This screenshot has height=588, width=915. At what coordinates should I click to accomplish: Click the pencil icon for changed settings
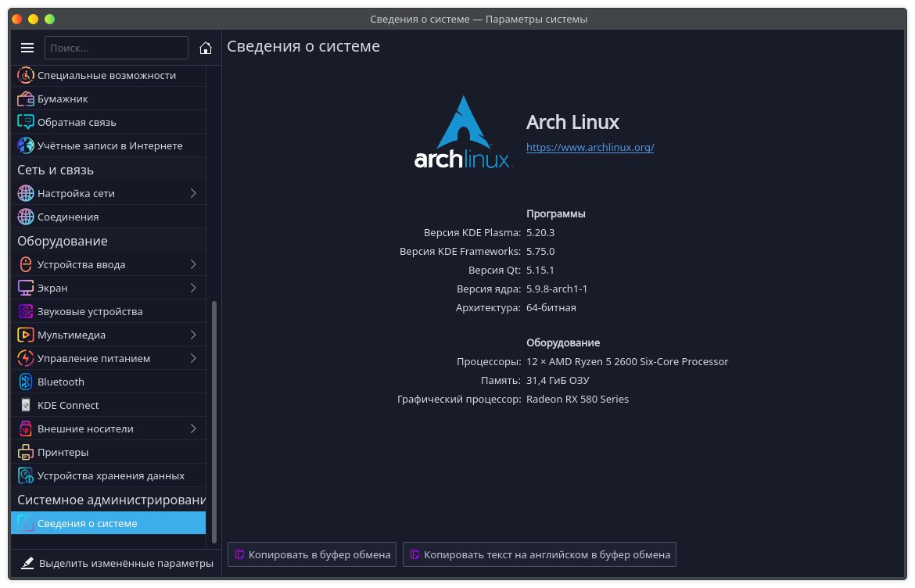tap(27, 564)
